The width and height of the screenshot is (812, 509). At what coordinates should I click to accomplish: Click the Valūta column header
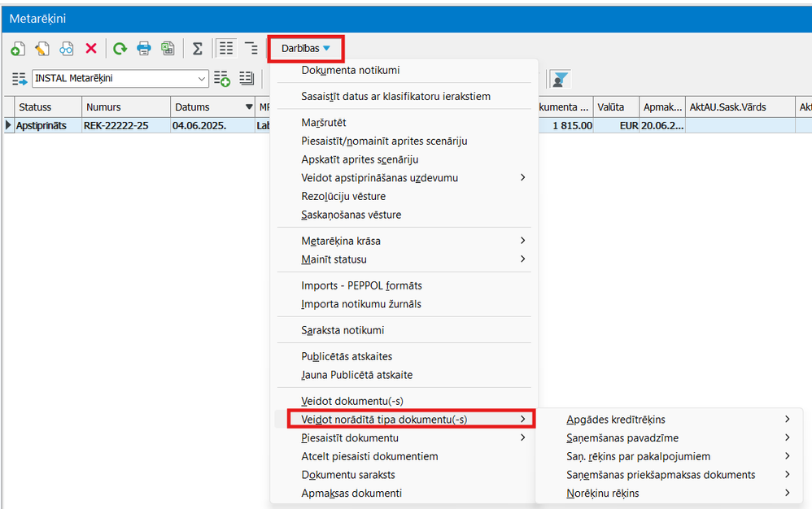[x=616, y=107]
